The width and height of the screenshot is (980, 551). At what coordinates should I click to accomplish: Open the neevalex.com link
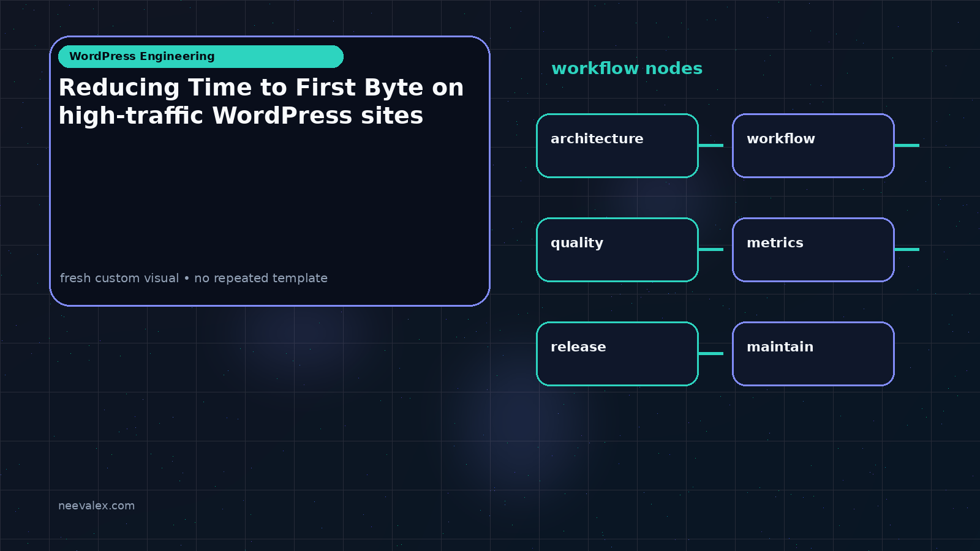[96, 506]
